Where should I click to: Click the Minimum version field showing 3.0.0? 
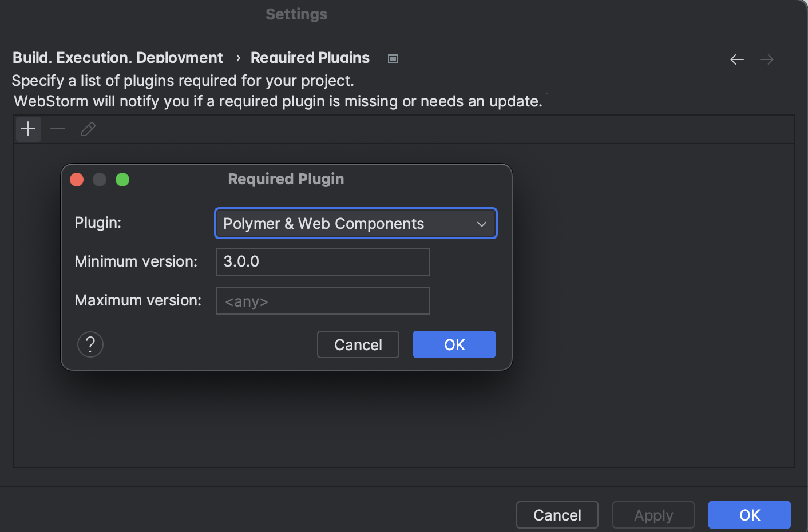(x=323, y=261)
